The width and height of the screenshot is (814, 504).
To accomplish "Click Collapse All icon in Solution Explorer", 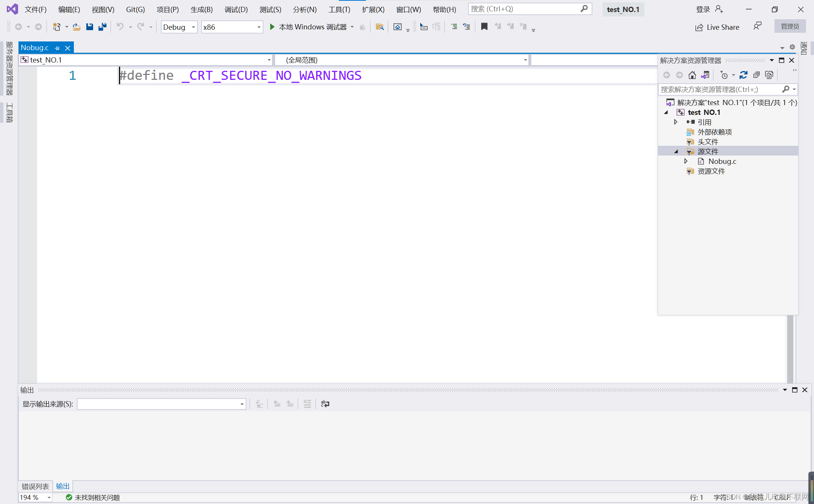I will [756, 75].
